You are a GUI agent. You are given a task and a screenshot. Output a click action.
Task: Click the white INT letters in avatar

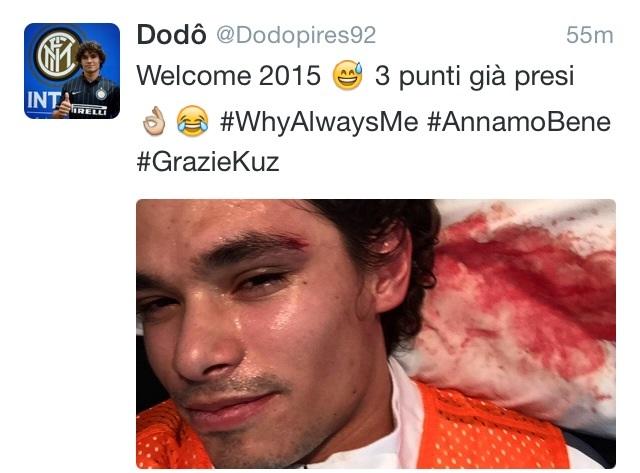(x=43, y=100)
